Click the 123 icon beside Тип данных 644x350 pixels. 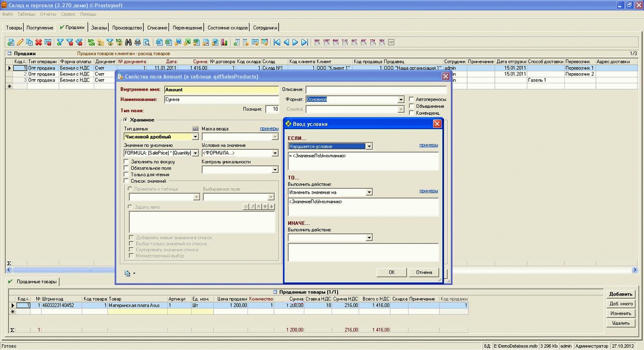coord(195,129)
